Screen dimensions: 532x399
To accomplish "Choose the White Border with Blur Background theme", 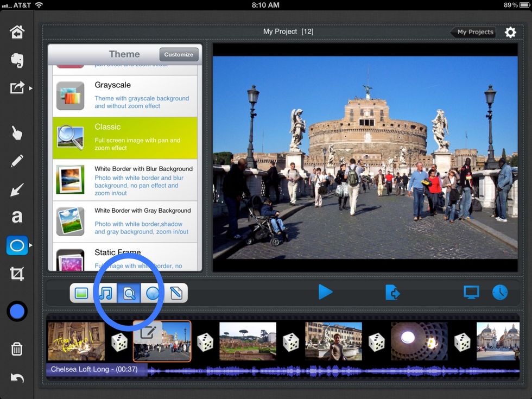I will click(x=125, y=181).
